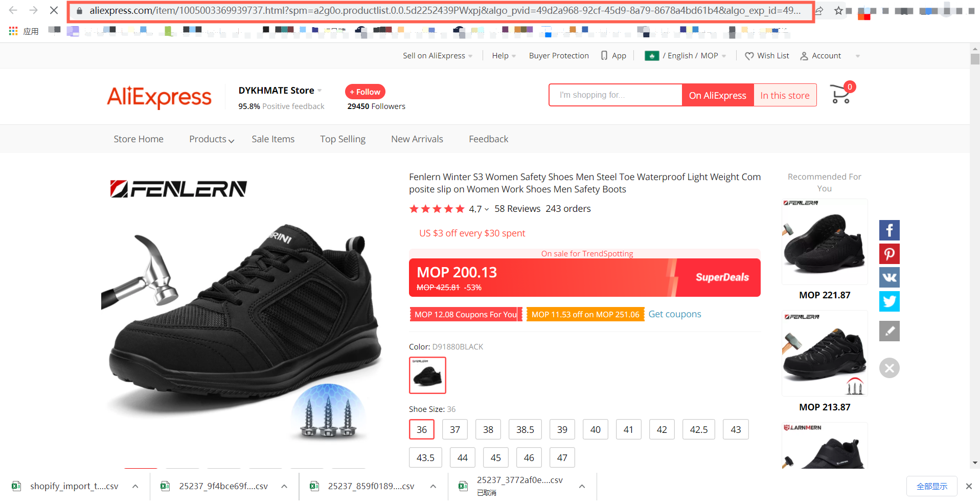This screenshot has width=980, height=504.
Task: Click the pencil edit icon in sidebar
Action: click(x=890, y=331)
